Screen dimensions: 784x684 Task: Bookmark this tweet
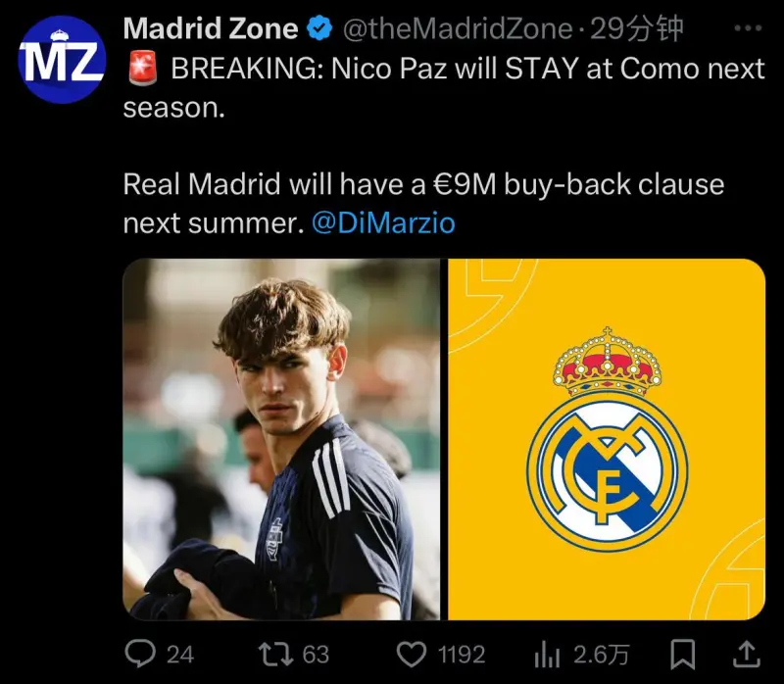coord(682,654)
